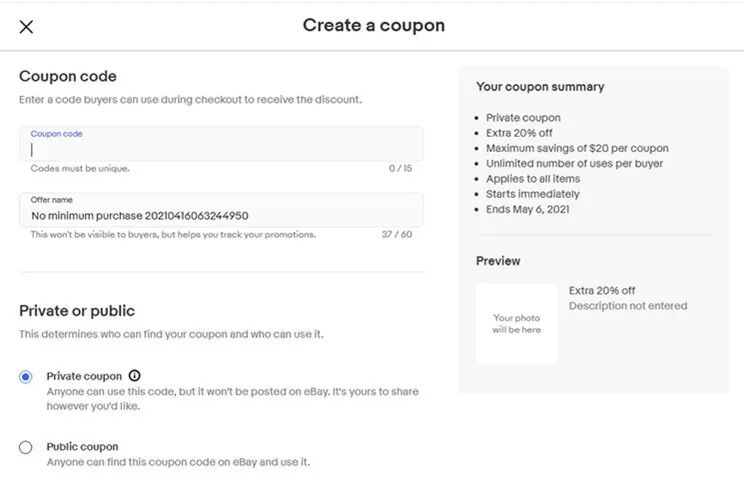Click the Extra 20% off summary bullet
744x499 pixels.
pyautogui.click(x=519, y=133)
